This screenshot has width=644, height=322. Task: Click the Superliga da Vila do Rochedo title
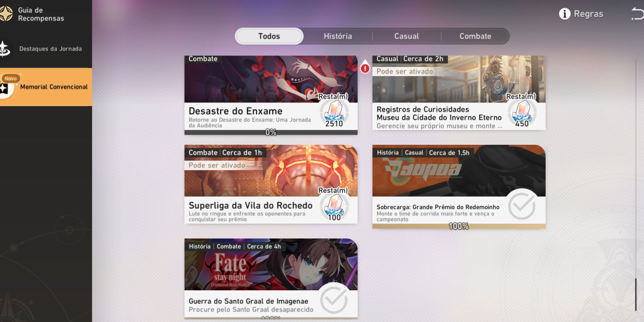(250, 205)
